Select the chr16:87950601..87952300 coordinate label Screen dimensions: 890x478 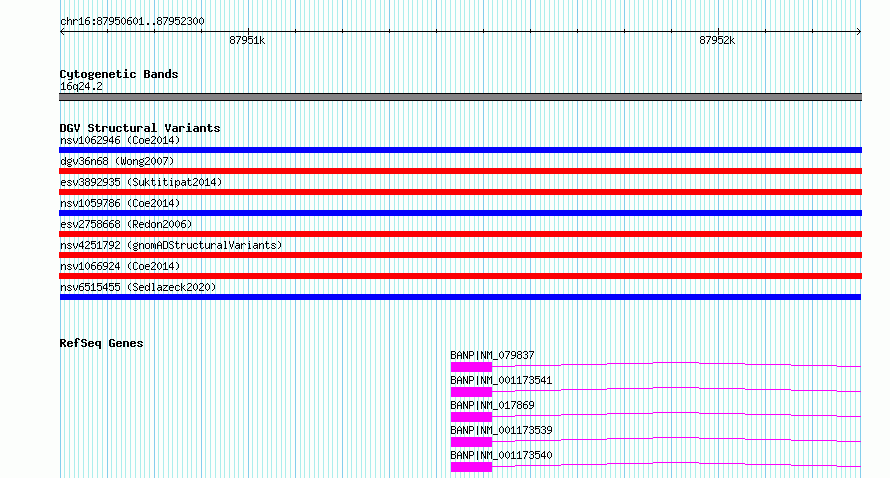(132, 21)
